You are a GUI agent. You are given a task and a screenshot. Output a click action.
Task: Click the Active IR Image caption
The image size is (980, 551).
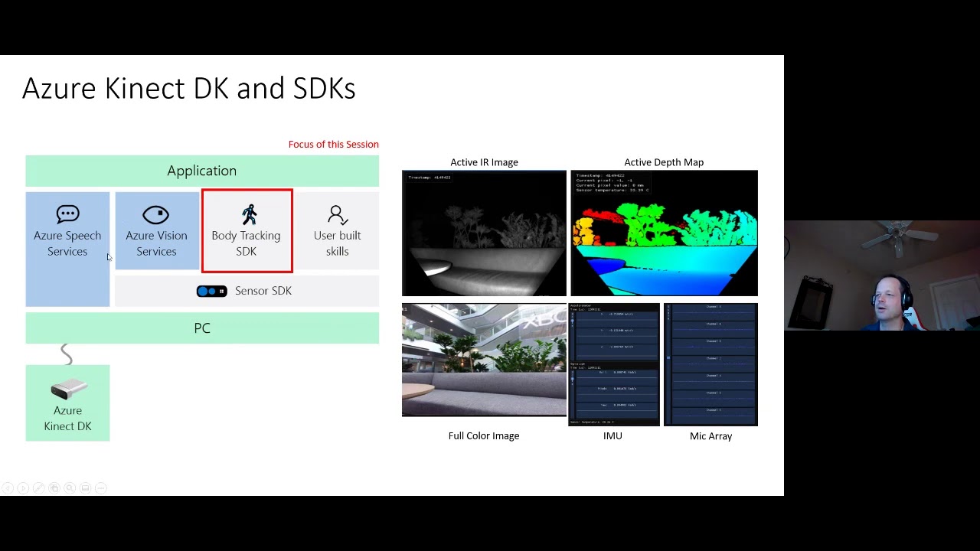tap(484, 162)
